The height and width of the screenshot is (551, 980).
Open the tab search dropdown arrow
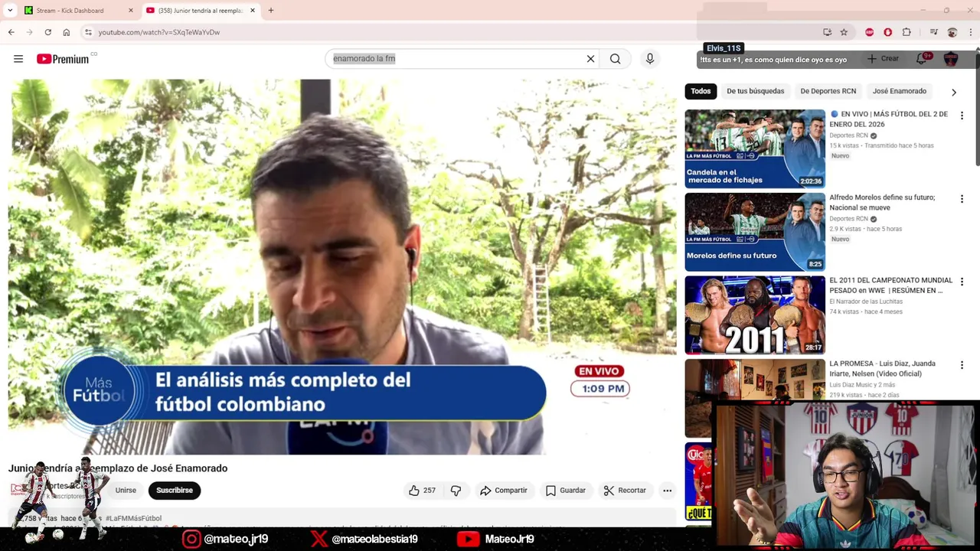(10, 11)
